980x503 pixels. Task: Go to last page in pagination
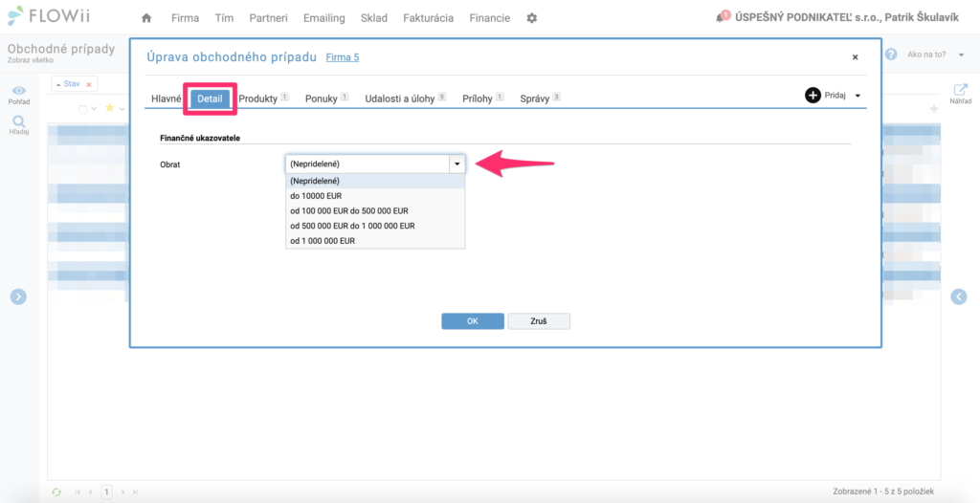click(136, 492)
